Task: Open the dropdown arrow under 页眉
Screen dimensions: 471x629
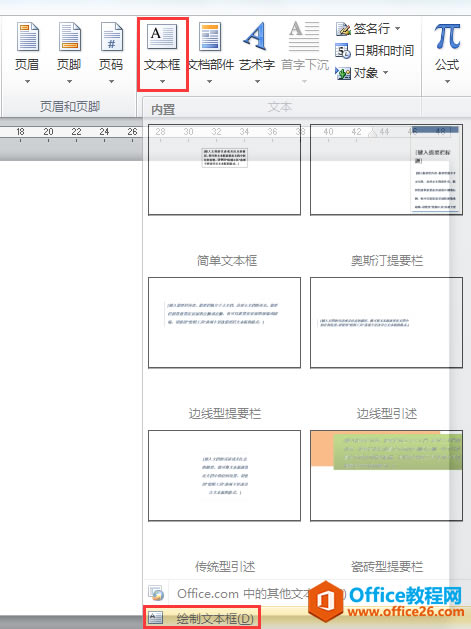Action: (27, 82)
